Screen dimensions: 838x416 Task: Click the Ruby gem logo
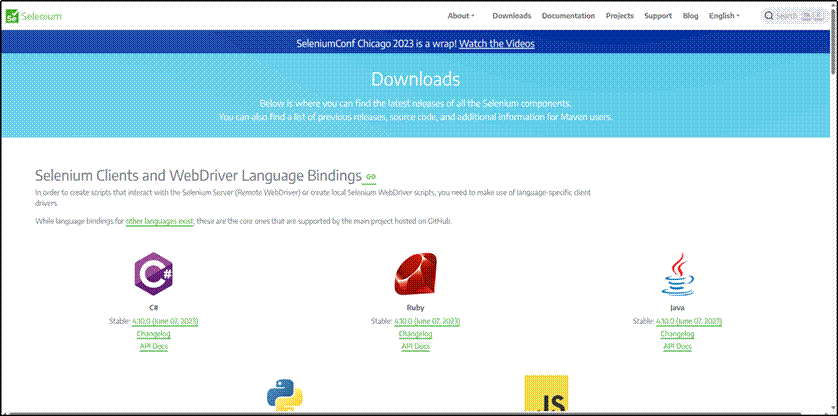click(415, 274)
